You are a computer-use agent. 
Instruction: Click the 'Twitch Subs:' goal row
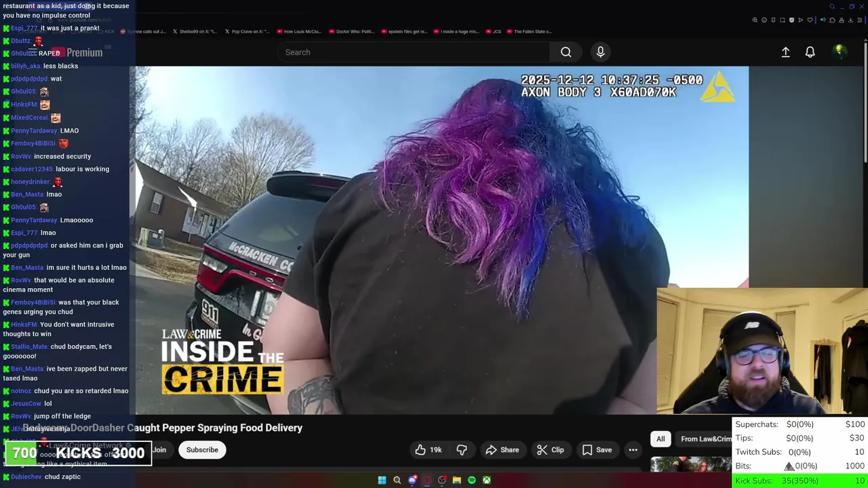coord(800,452)
